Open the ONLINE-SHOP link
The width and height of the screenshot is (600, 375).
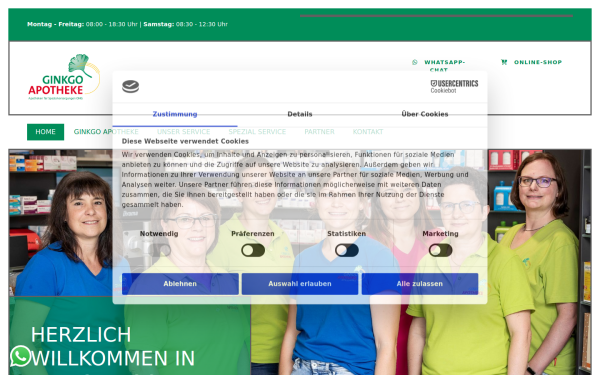point(538,62)
